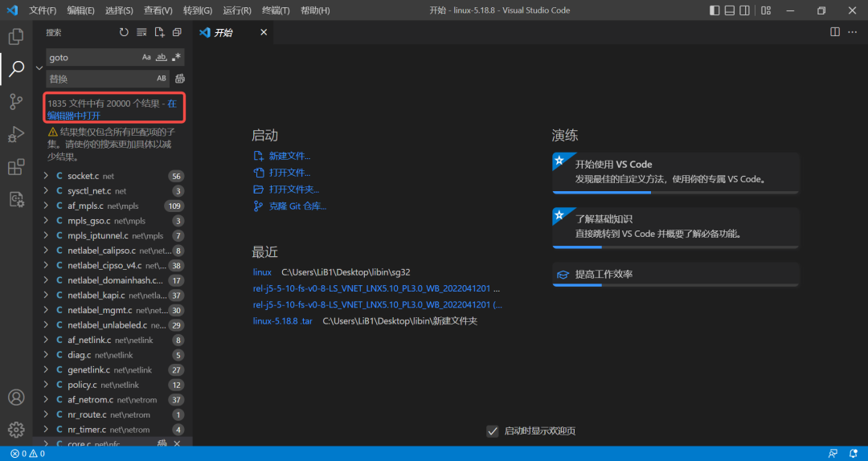The image size is (868, 461).
Task: Open editor More Actions ellipsis menu
Action: point(853,32)
